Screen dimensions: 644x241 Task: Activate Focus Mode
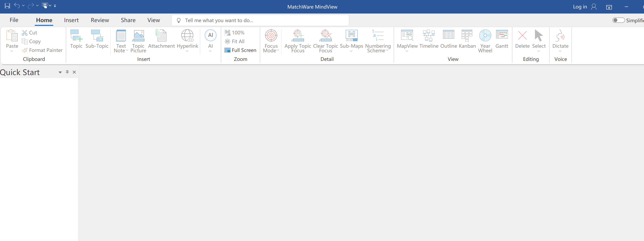(x=271, y=41)
